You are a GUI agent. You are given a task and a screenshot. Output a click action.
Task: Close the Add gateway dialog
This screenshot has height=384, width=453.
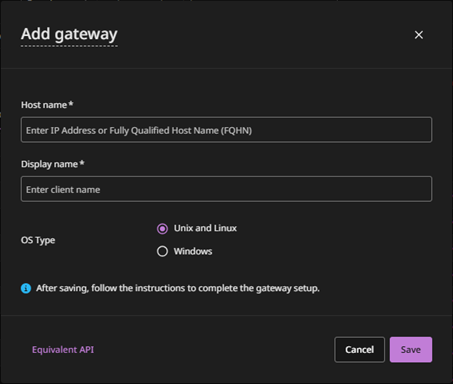point(419,35)
